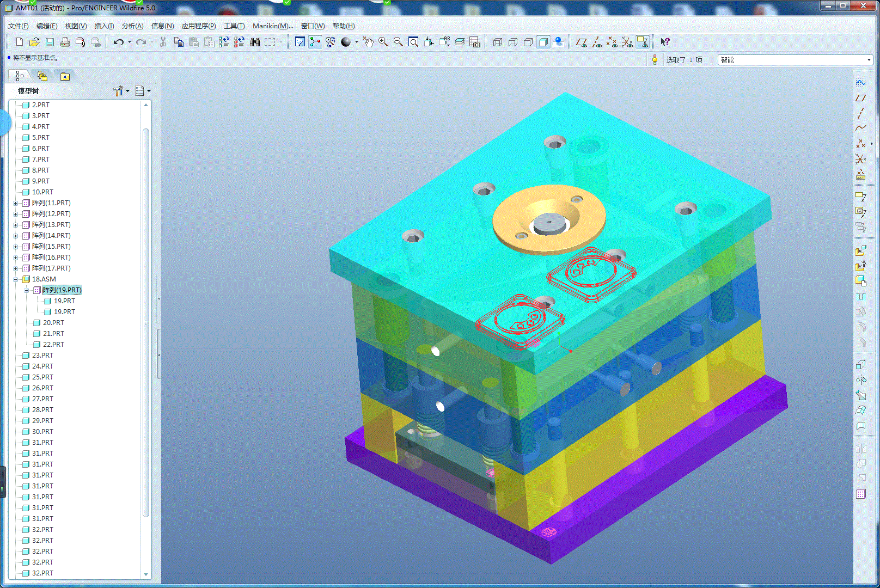
Task: Click the Save diskette icon
Action: pos(50,42)
